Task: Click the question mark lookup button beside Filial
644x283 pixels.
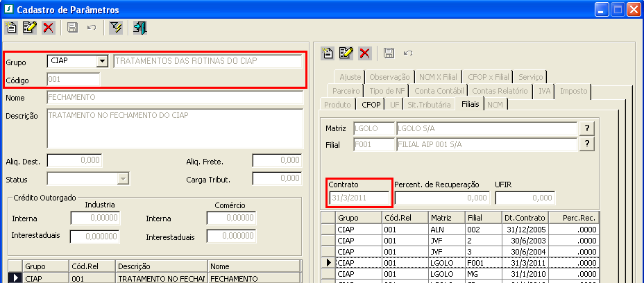Action: tap(587, 144)
